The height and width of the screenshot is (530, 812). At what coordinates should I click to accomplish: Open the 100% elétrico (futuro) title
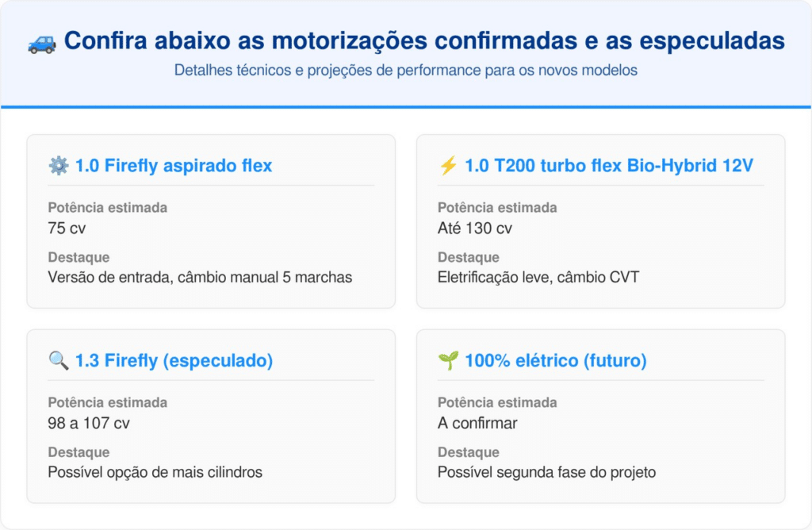[x=555, y=361]
